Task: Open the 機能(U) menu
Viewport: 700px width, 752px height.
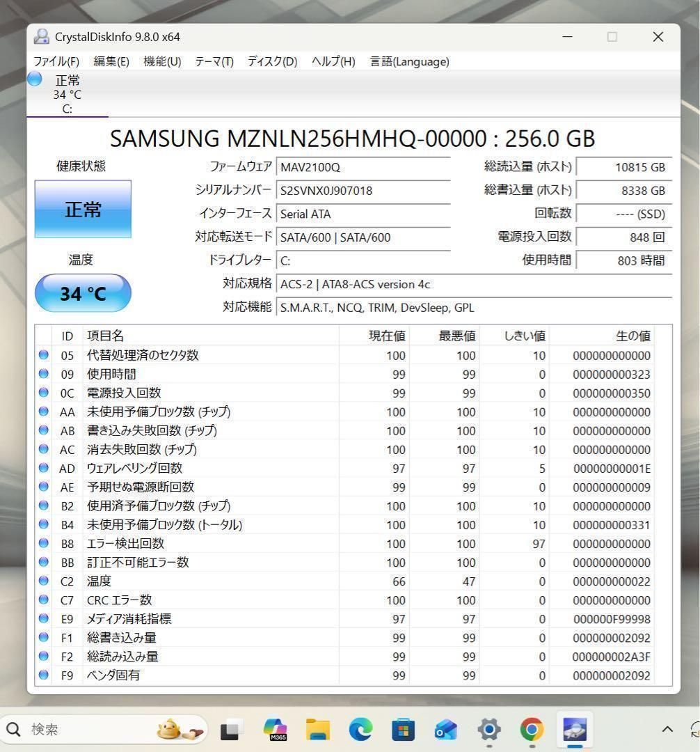Action: (162, 61)
